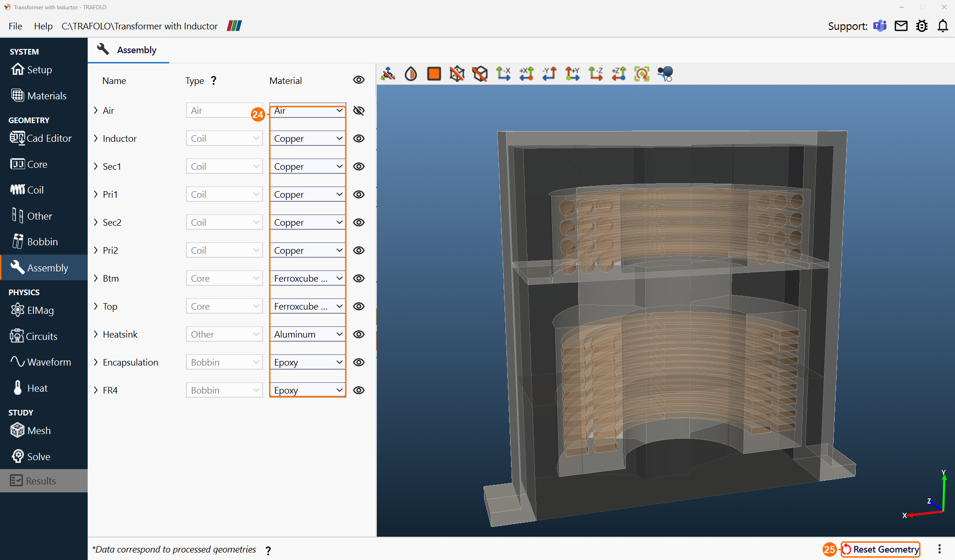Viewport: 955px width, 560px height.
Task: Click the Air type field
Action: (224, 111)
